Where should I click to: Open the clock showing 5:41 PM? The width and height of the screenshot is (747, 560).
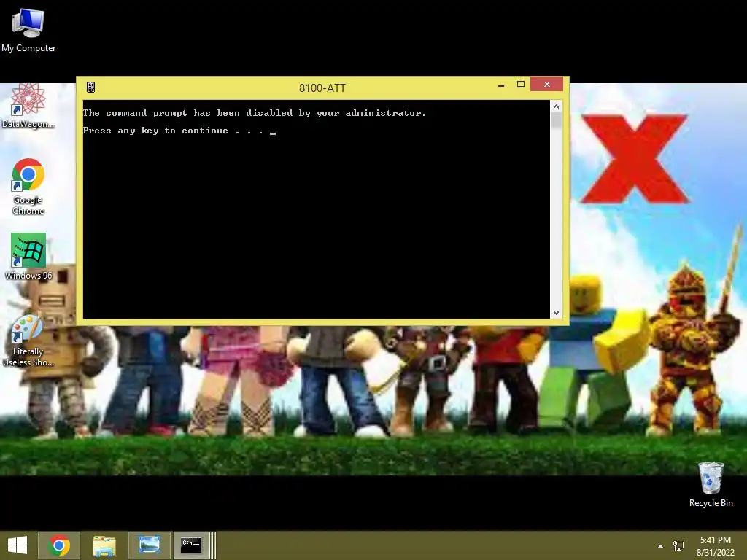click(715, 546)
